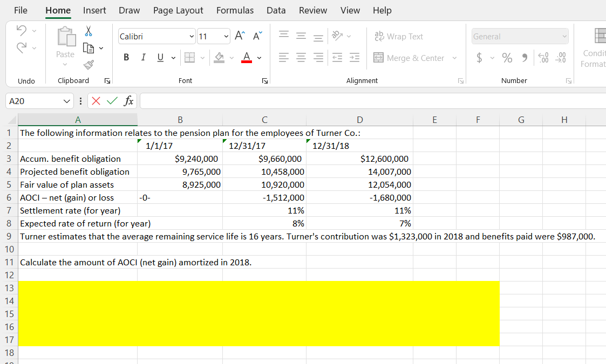Toggle bold formatting

pos(126,57)
